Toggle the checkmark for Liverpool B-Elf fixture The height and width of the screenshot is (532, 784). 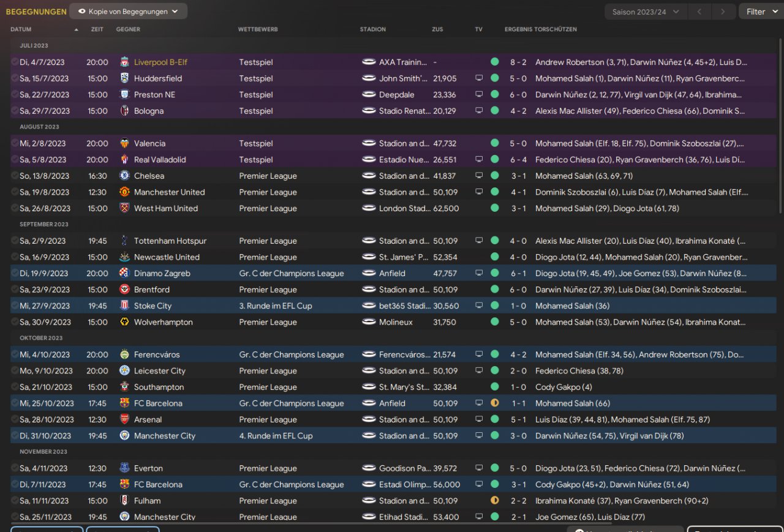pos(15,62)
